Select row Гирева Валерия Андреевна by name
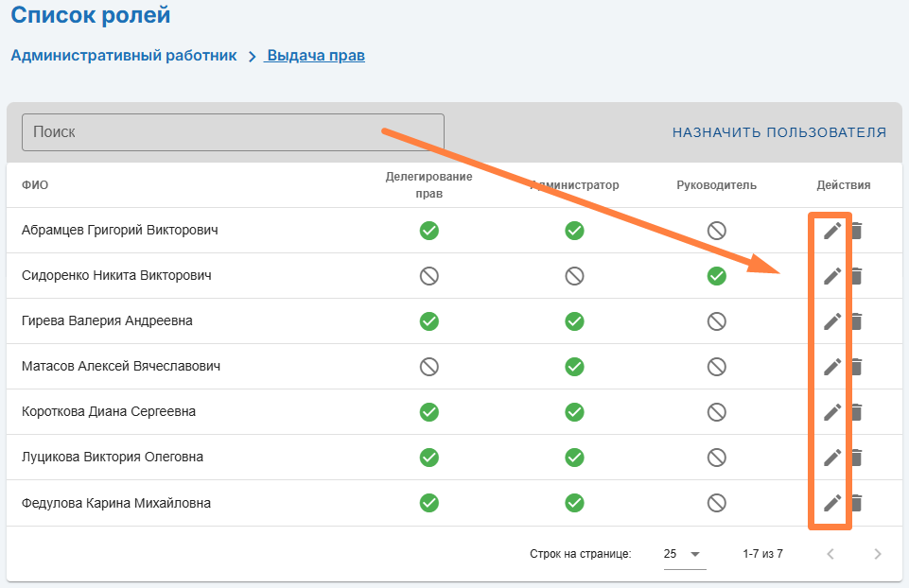The width and height of the screenshot is (909, 588). 107,320
